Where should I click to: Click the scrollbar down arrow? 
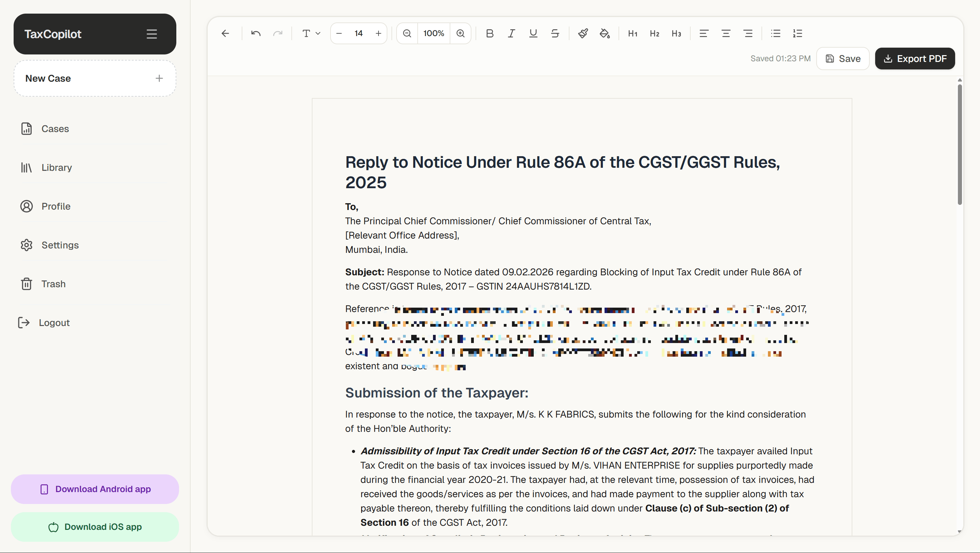(960, 532)
